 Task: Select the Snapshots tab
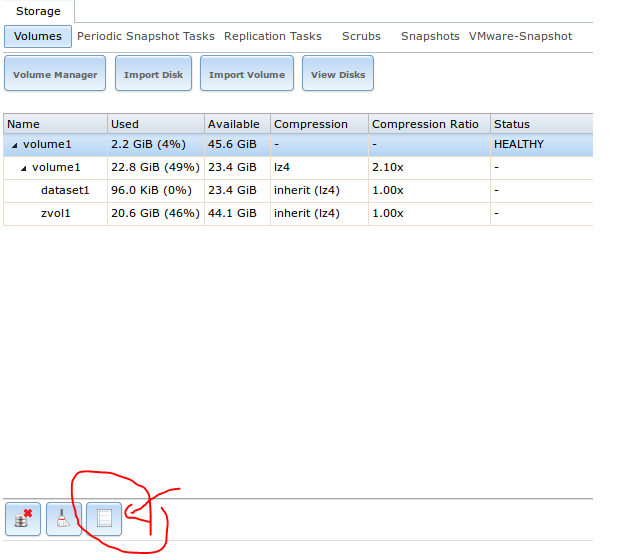point(430,36)
